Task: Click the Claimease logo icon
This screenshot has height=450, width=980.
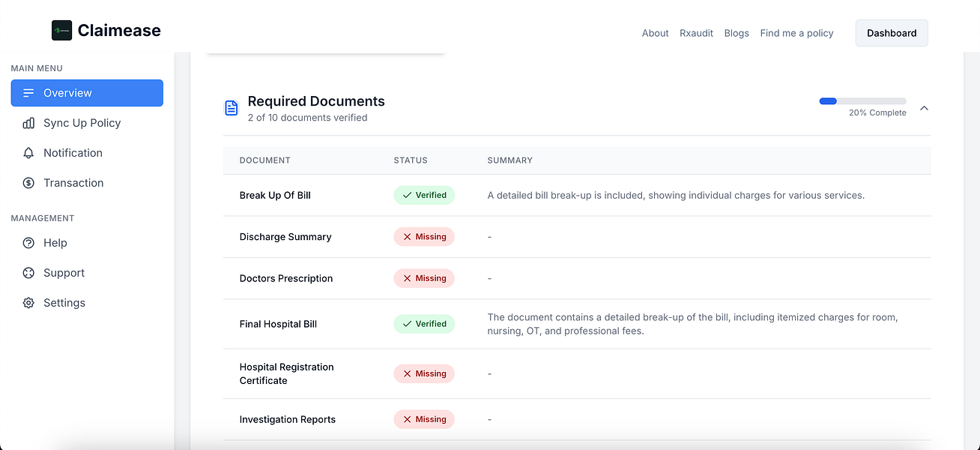Action: click(x=61, y=31)
